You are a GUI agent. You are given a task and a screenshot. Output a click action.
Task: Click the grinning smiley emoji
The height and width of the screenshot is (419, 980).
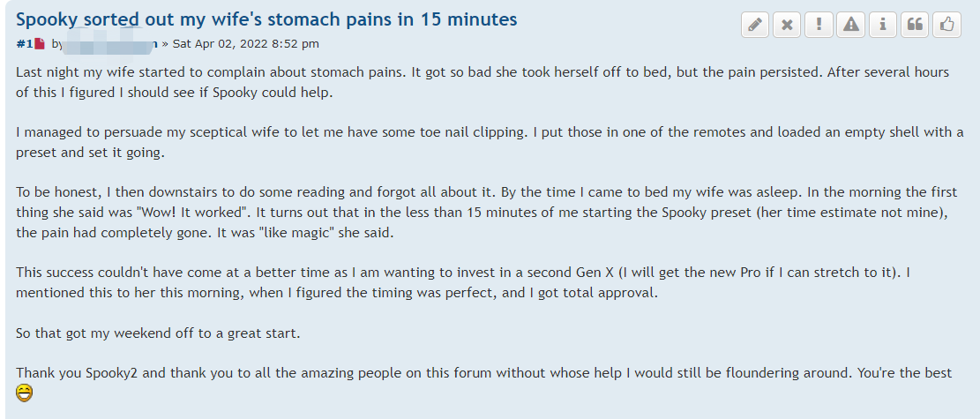[25, 393]
